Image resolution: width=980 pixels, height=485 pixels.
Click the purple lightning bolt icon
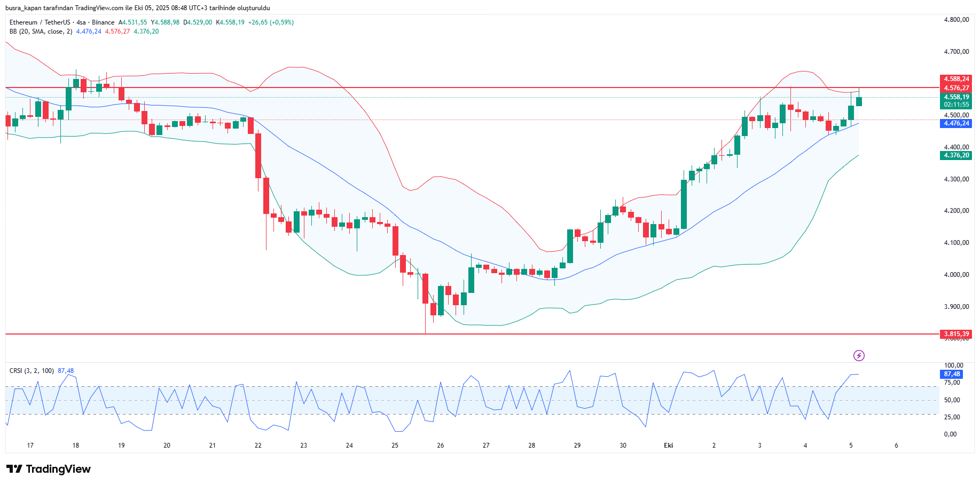tap(859, 355)
